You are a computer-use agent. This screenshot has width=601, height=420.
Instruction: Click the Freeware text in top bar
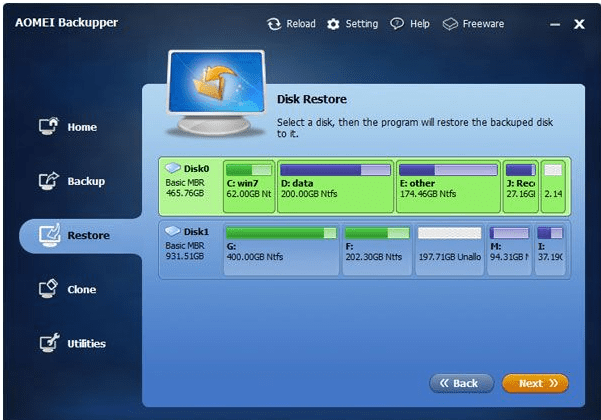[483, 24]
